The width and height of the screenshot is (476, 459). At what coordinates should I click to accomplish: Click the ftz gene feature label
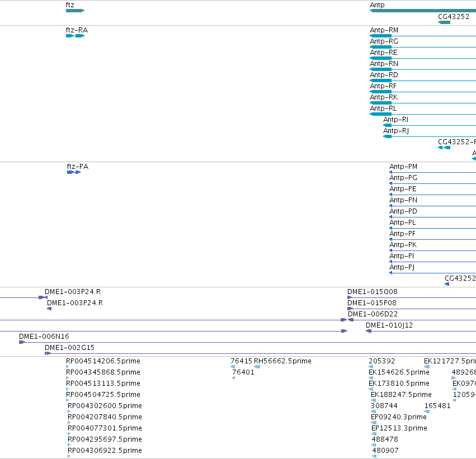point(70,5)
